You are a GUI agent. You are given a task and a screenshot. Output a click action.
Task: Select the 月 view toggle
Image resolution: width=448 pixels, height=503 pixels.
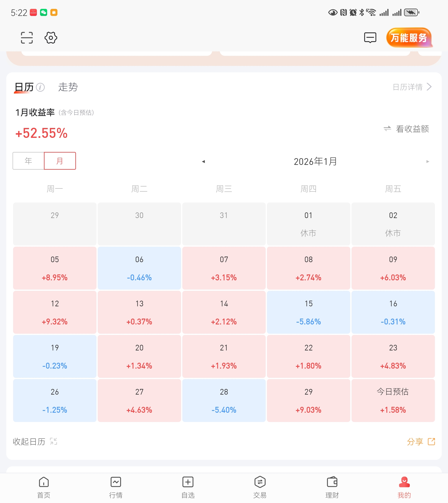pos(60,161)
